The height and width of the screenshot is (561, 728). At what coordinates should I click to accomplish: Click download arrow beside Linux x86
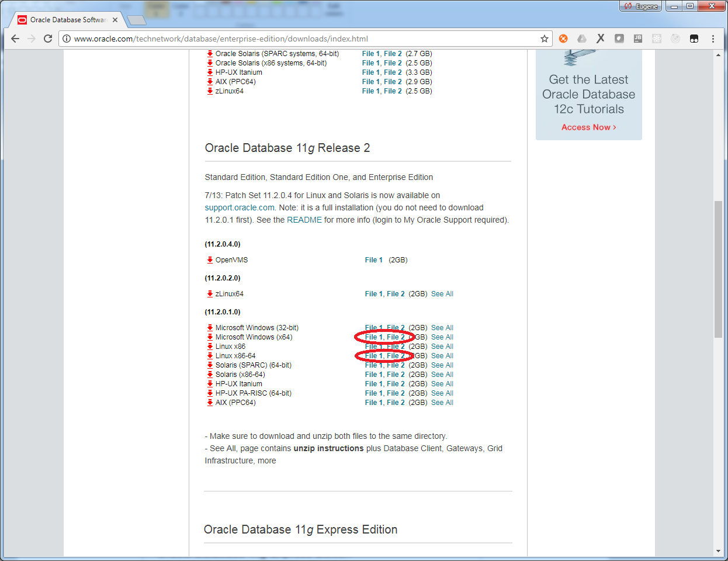click(x=210, y=347)
